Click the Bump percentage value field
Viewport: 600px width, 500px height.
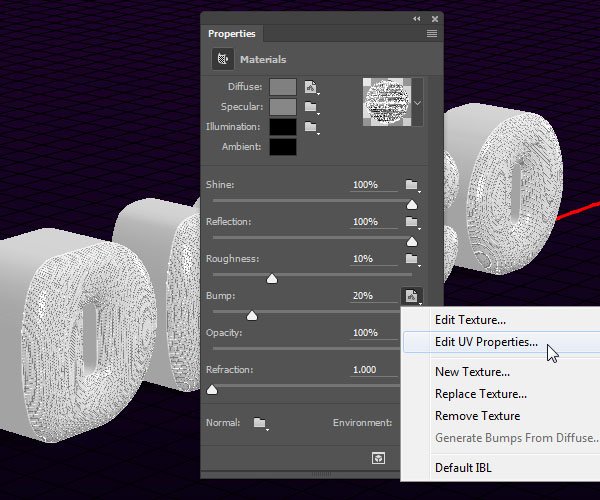[373, 296]
